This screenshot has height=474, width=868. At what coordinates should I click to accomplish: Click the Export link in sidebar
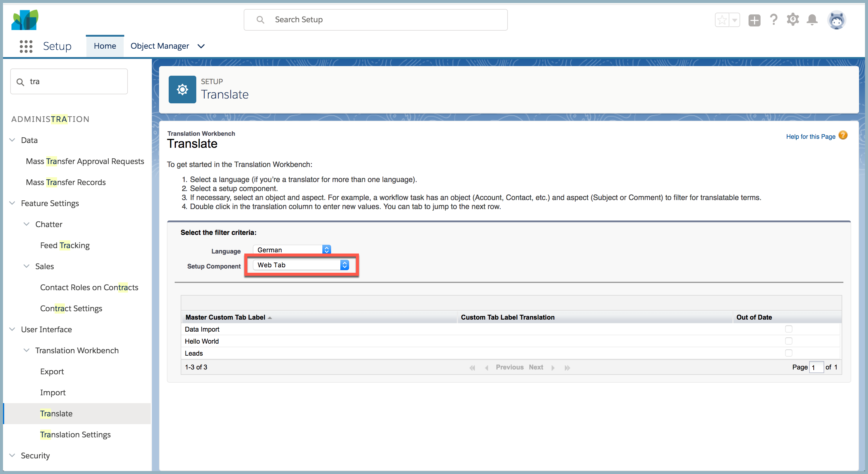click(x=51, y=371)
